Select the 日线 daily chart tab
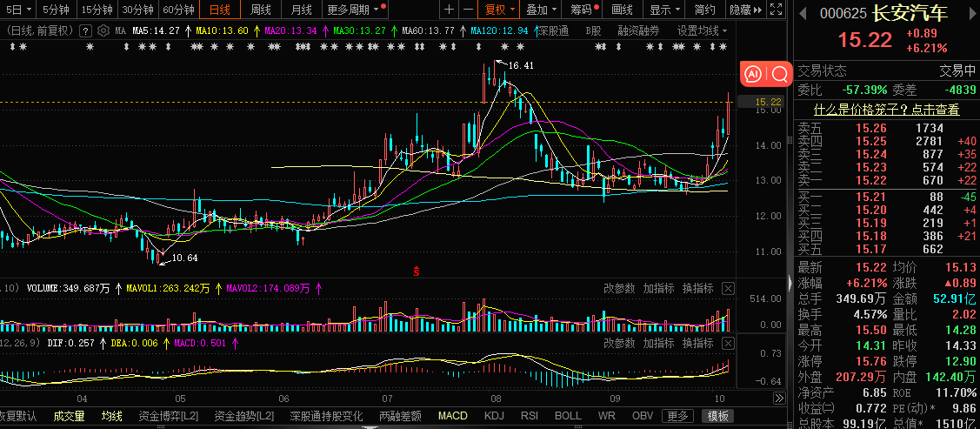980x429 pixels. (x=219, y=10)
